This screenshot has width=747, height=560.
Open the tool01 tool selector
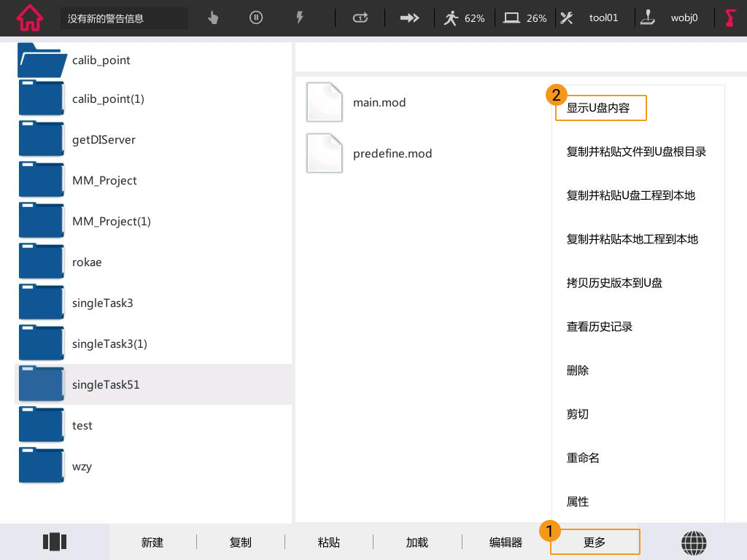pyautogui.click(x=591, y=18)
